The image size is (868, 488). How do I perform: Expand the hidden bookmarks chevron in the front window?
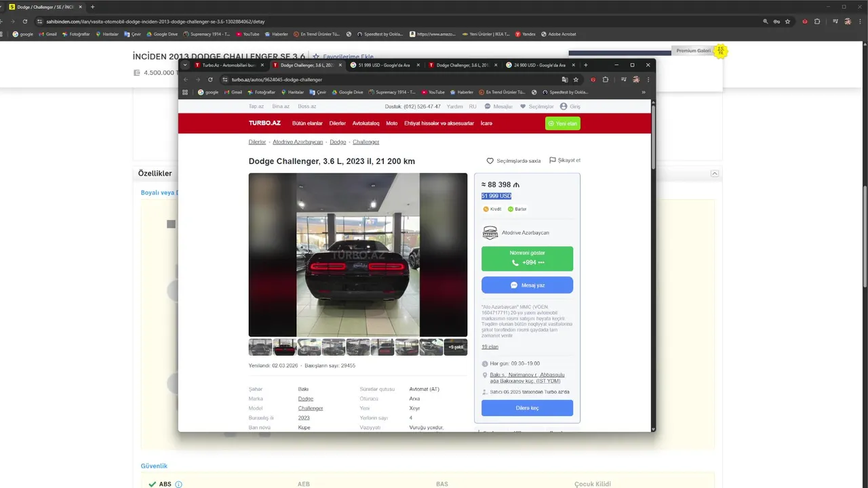(x=644, y=92)
